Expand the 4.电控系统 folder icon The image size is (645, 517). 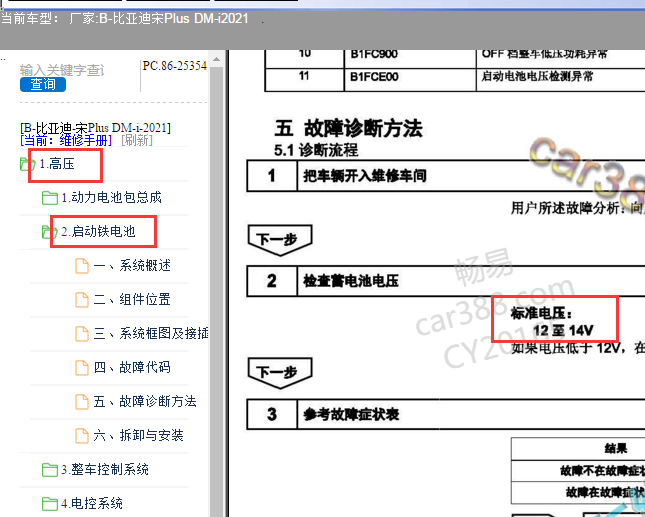tap(50, 504)
